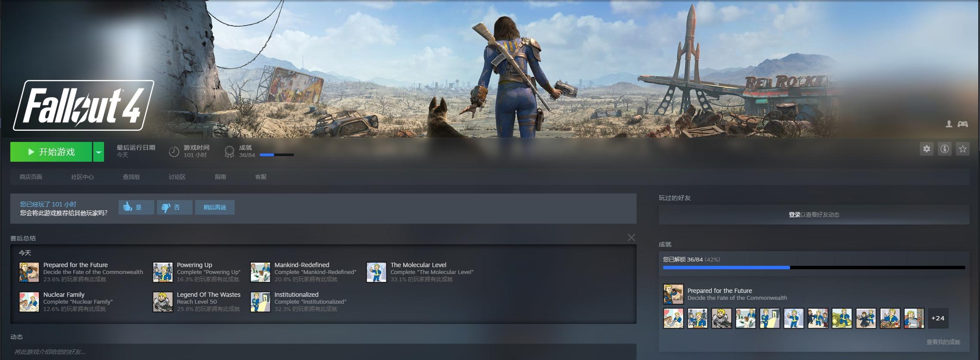Start the game with 开始游戏 button
The height and width of the screenshot is (360, 980).
(x=51, y=152)
